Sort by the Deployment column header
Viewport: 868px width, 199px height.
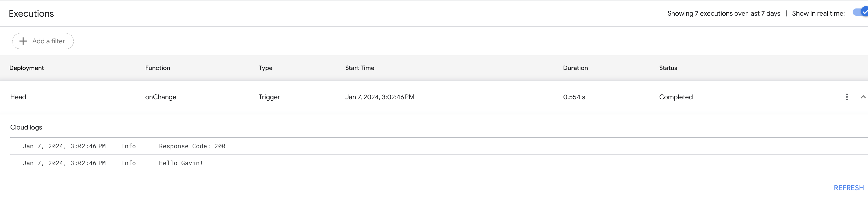coord(27,68)
